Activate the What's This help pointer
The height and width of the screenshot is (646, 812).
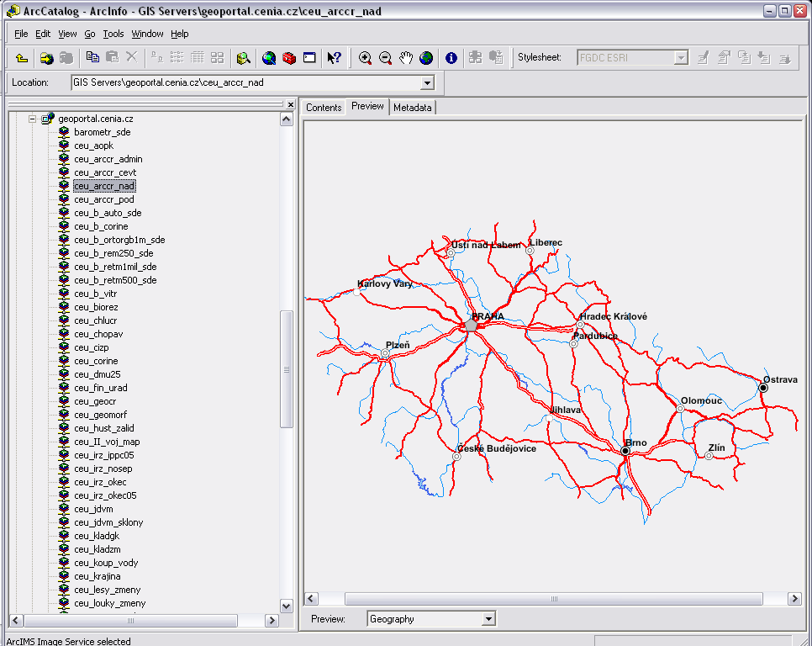[x=334, y=58]
